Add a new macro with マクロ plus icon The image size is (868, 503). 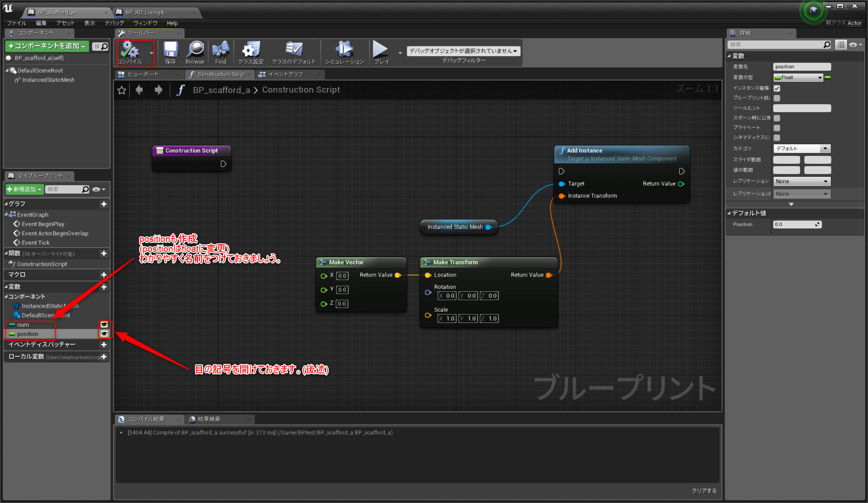point(104,275)
